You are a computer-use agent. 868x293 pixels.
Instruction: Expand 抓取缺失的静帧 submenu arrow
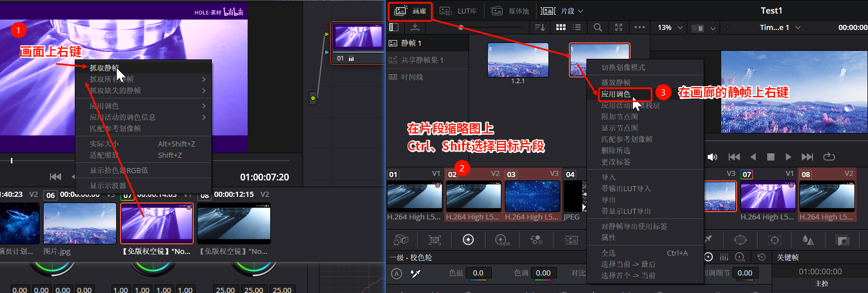[203, 91]
